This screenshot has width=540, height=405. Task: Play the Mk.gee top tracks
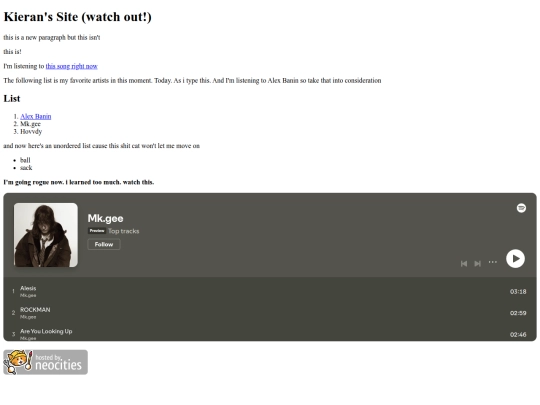point(515,258)
